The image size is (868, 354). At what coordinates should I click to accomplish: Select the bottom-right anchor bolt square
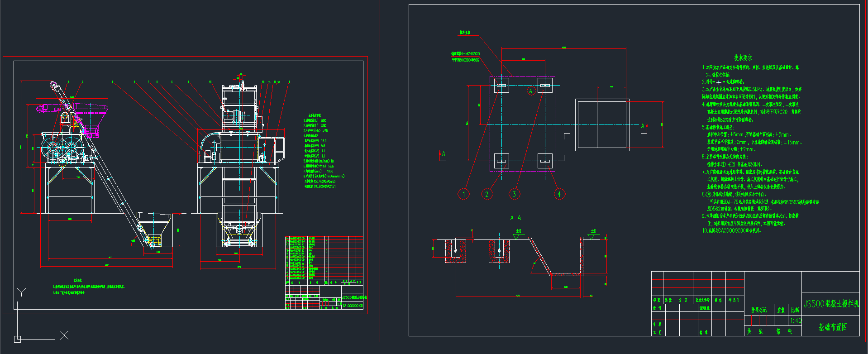[545, 161]
